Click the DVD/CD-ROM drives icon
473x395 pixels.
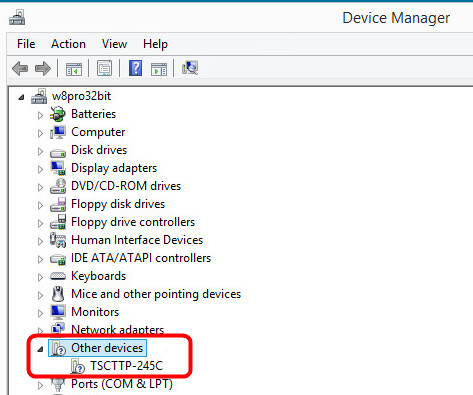(58, 186)
